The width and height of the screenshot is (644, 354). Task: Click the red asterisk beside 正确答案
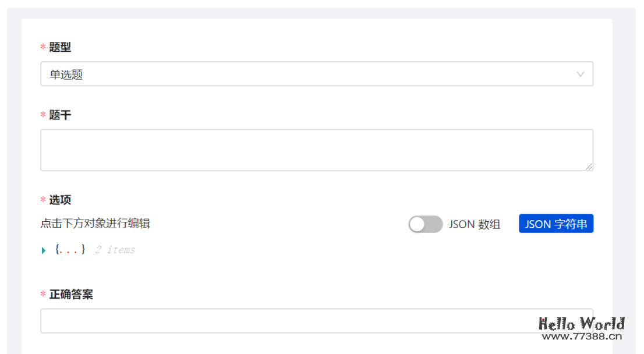coord(43,295)
